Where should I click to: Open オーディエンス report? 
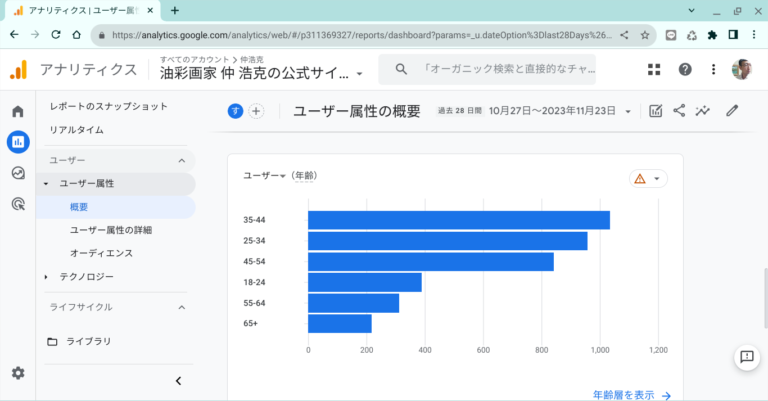101,253
